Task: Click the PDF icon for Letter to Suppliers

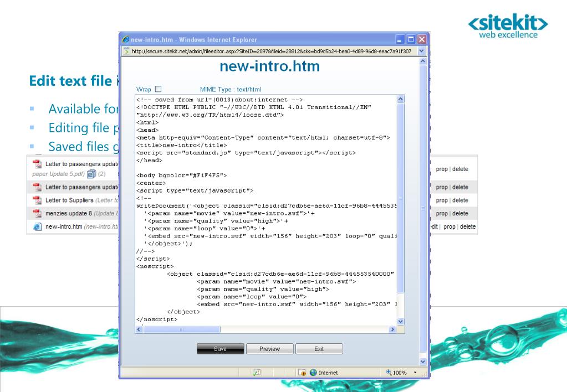Action: tap(37, 200)
